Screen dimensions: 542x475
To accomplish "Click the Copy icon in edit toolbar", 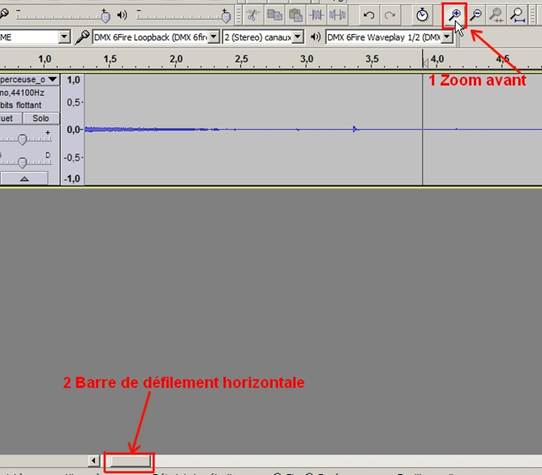I will pos(274,15).
